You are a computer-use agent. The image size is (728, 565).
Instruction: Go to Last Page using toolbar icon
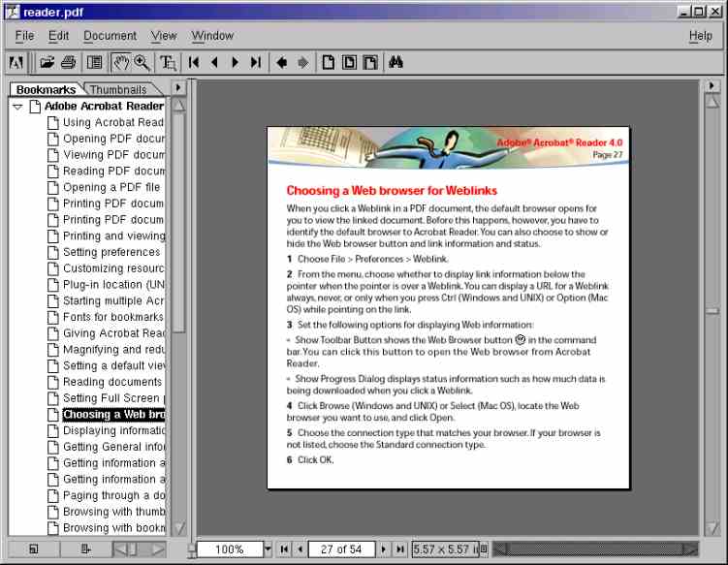255,62
